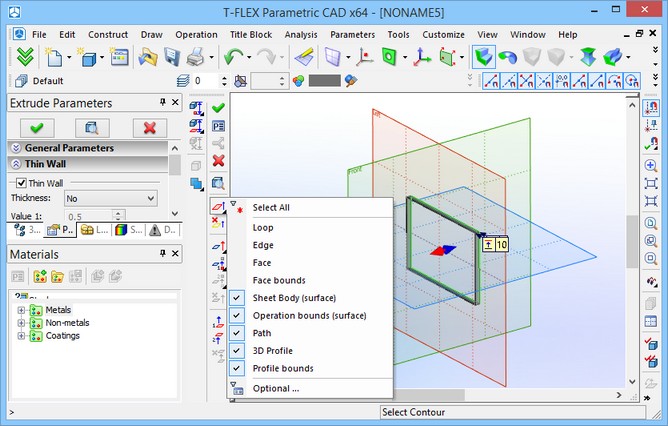This screenshot has width=668, height=426.
Task: Switch to the 3... model tab
Action: [27, 230]
